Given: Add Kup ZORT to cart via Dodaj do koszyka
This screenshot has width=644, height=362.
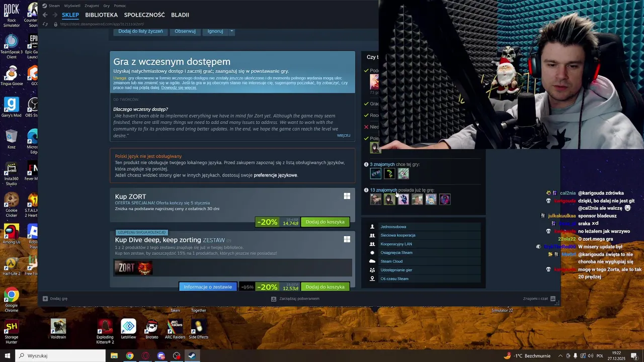Looking at the screenshot, I should point(325,222).
